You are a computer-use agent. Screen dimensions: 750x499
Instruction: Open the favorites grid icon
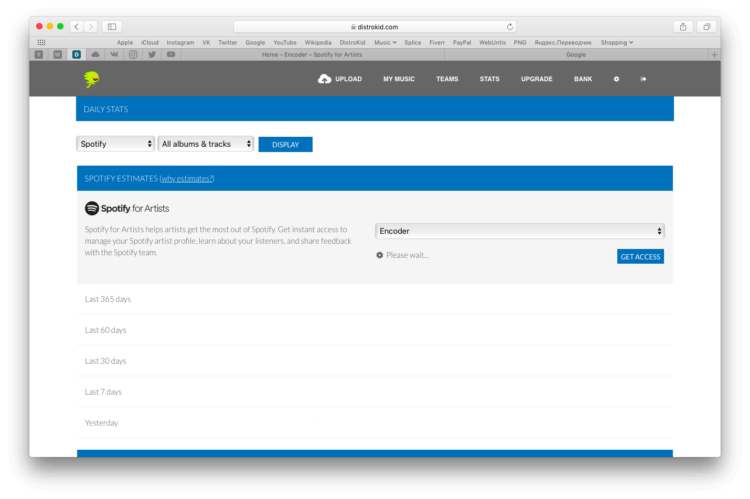42,43
